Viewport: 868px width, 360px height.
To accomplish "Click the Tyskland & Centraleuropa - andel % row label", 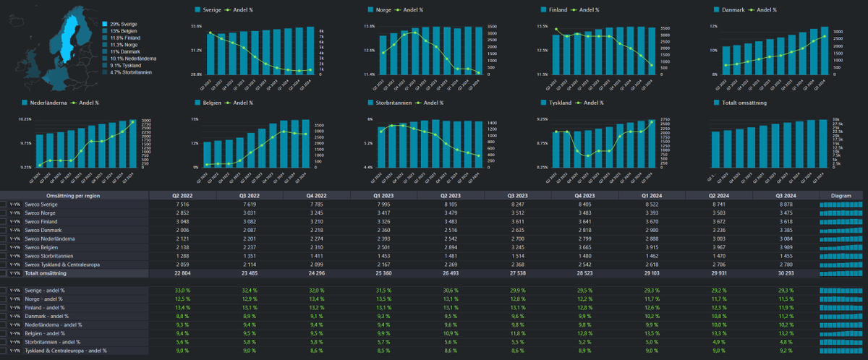I will pos(66,351).
